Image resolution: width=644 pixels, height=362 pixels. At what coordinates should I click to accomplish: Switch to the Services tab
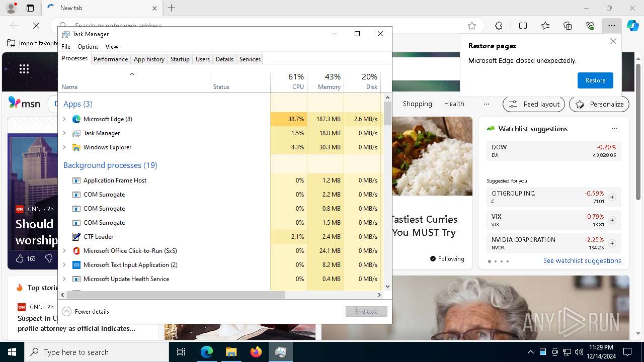[x=250, y=59]
